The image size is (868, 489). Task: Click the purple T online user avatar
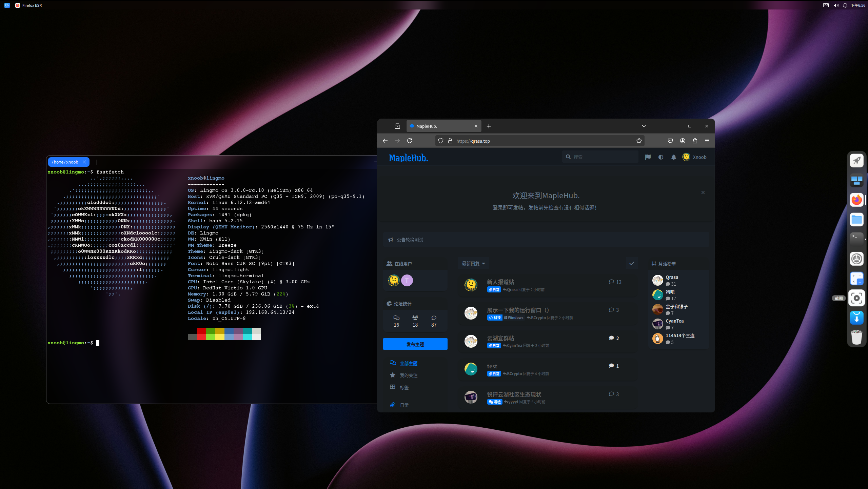pyautogui.click(x=407, y=281)
